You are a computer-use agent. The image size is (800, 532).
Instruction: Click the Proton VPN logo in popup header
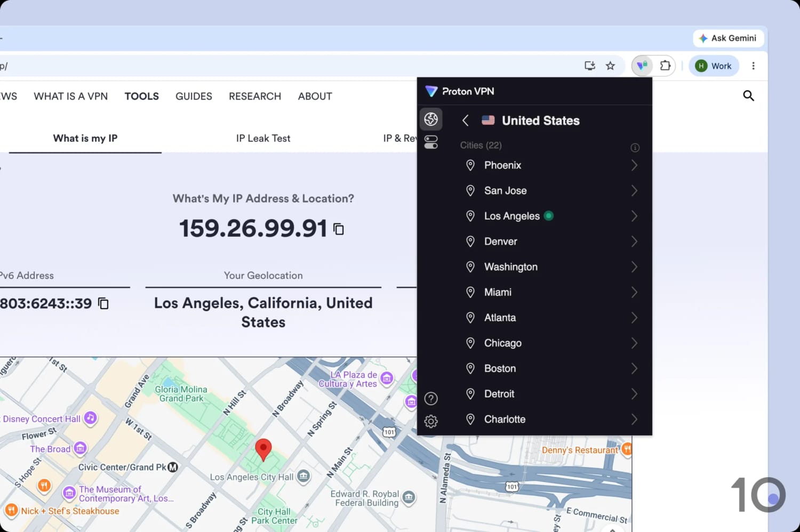tap(460, 91)
